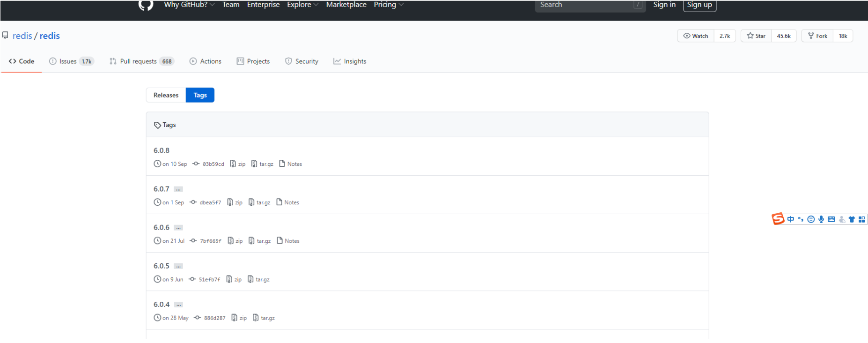Viewport: 868px width, 343px height.
Task: Open commit 886d287
Action: [210, 318]
